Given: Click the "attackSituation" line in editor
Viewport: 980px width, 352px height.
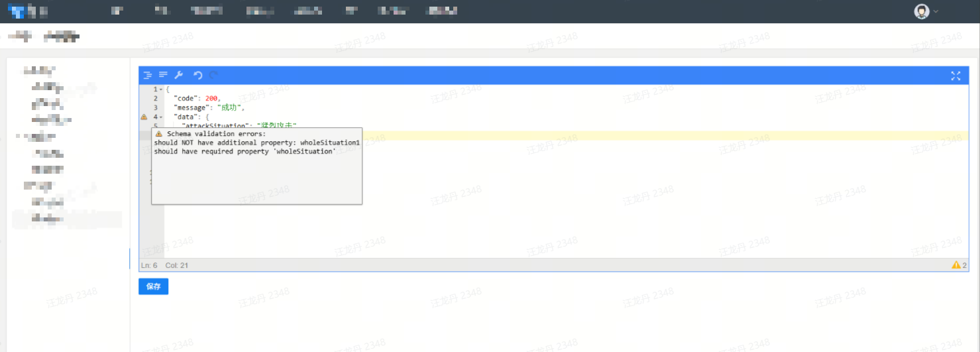Looking at the screenshot, I should [x=239, y=125].
